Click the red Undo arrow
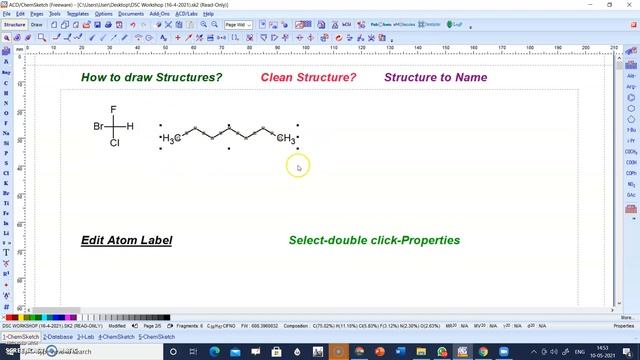Viewport: 640px width, 360px height. click(x=133, y=25)
